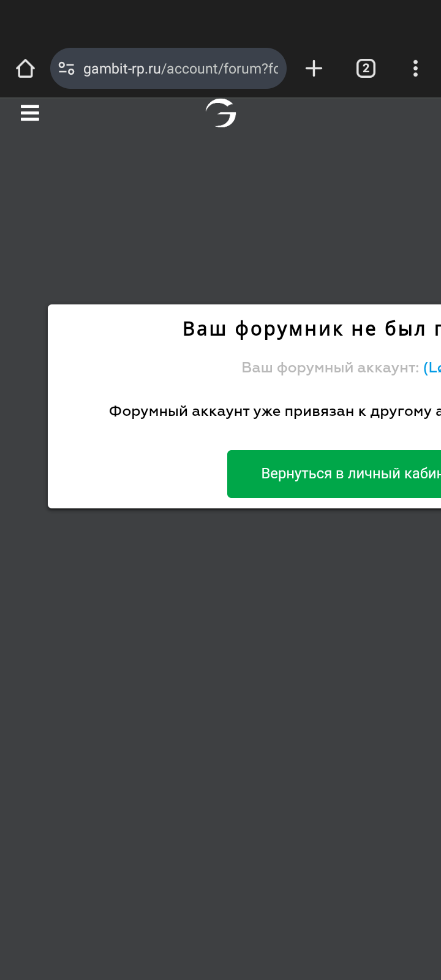This screenshot has height=980, width=441.
Task: Tap the gray Ваш форумный аккаунт label
Action: pyautogui.click(x=330, y=367)
